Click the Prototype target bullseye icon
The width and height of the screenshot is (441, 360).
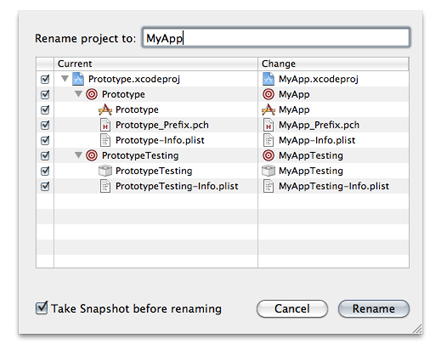click(92, 94)
